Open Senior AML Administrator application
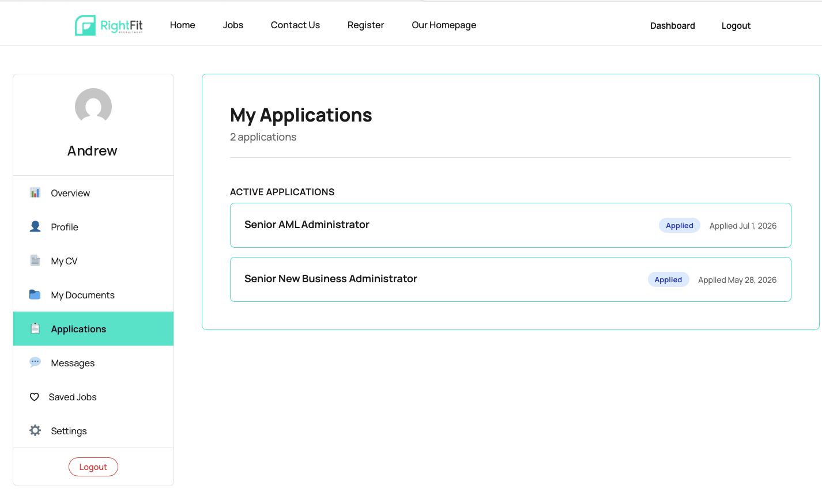 point(511,225)
